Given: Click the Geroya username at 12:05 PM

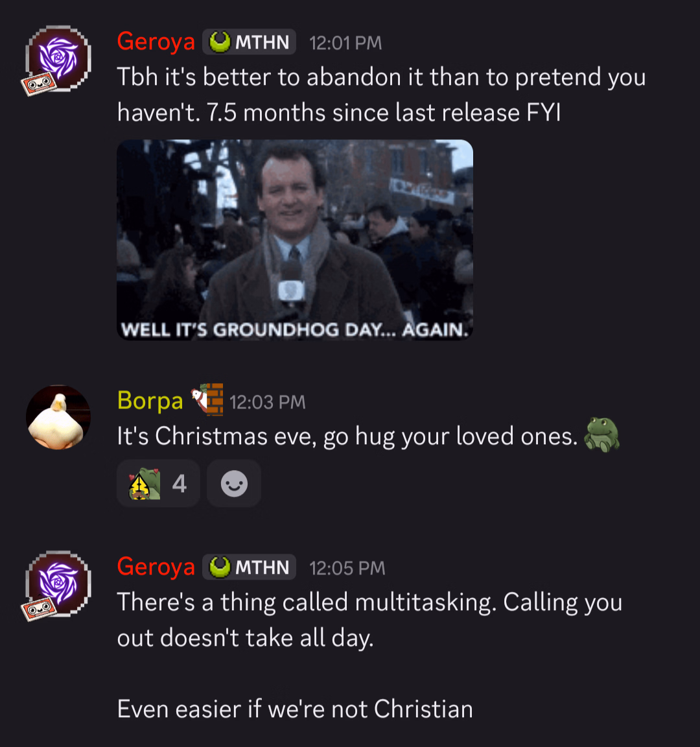Looking at the screenshot, I should coord(156,567).
